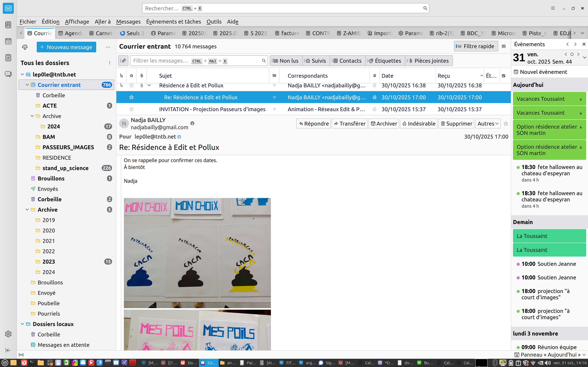
Task: Collapse the Dossiers locaux account
Action: [x=22, y=324]
